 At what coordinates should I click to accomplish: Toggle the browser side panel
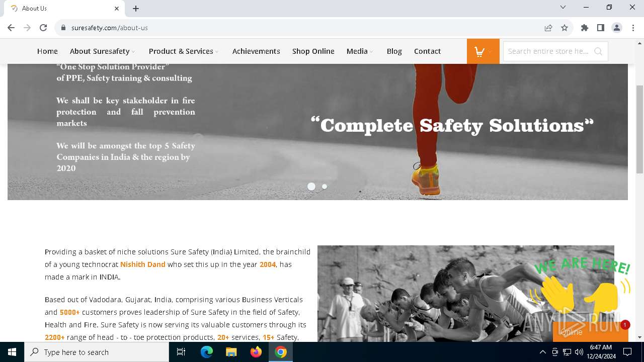coord(601,28)
